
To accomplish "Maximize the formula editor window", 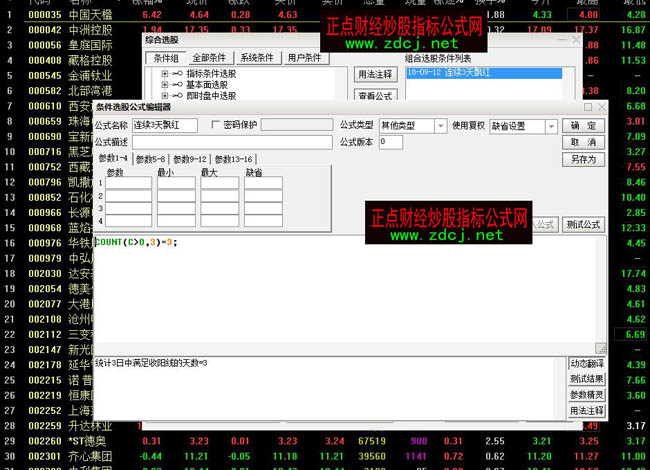I will pyautogui.click(x=588, y=106).
